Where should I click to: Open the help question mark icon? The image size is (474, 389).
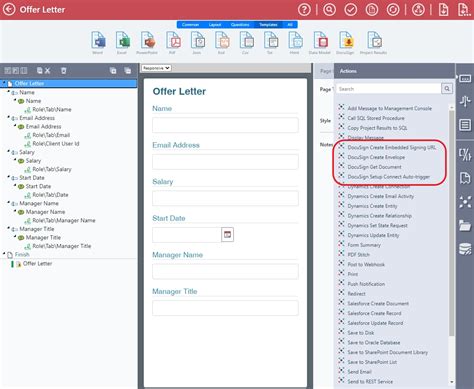(304, 10)
